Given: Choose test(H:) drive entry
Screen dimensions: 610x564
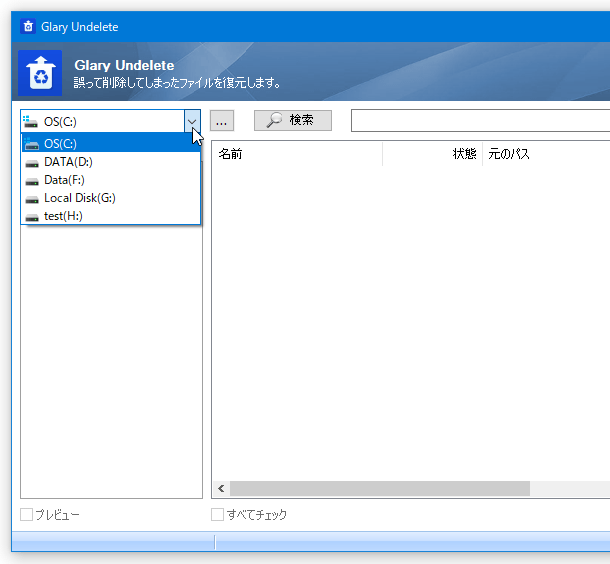Looking at the screenshot, I should tap(111, 216).
